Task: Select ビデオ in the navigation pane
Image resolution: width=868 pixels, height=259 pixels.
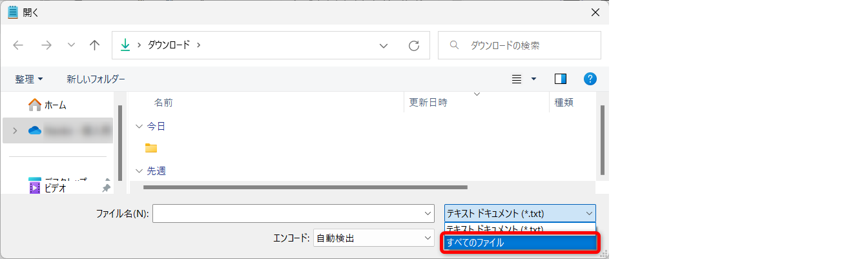Action: [56, 188]
